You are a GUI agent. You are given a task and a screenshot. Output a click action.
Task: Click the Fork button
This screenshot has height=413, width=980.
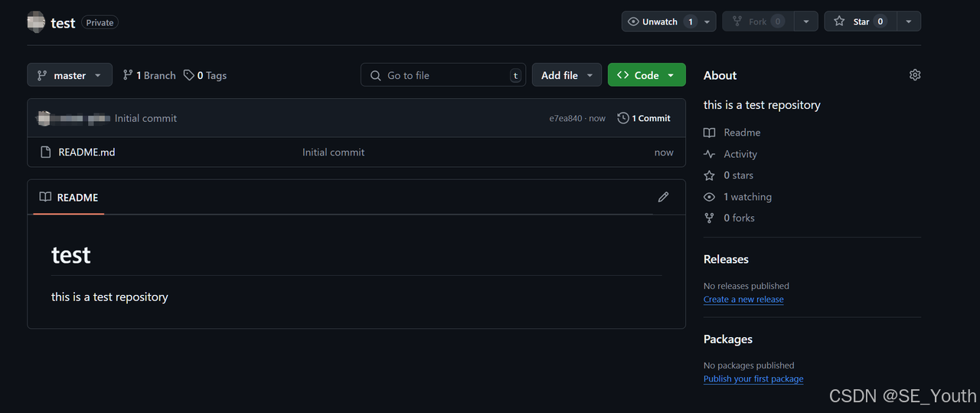point(758,21)
